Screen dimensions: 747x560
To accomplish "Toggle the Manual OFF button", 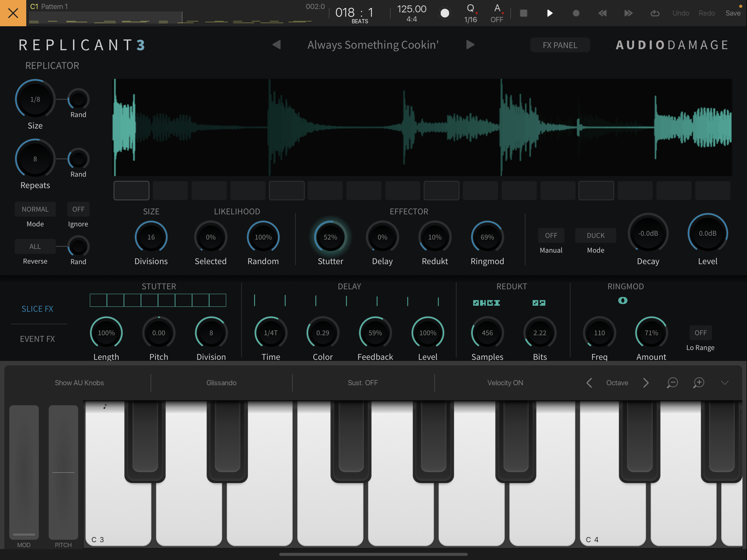I will pos(551,235).
